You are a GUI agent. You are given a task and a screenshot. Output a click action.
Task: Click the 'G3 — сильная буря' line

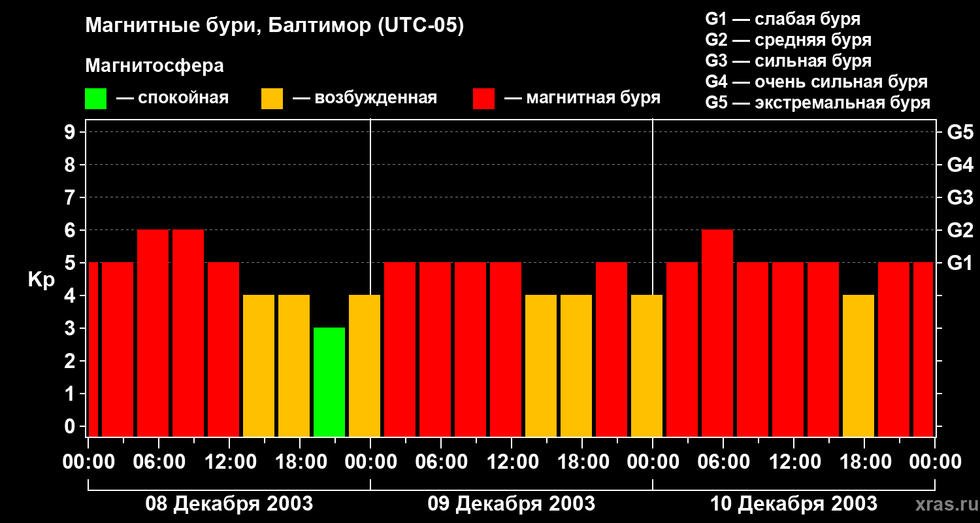tap(788, 61)
